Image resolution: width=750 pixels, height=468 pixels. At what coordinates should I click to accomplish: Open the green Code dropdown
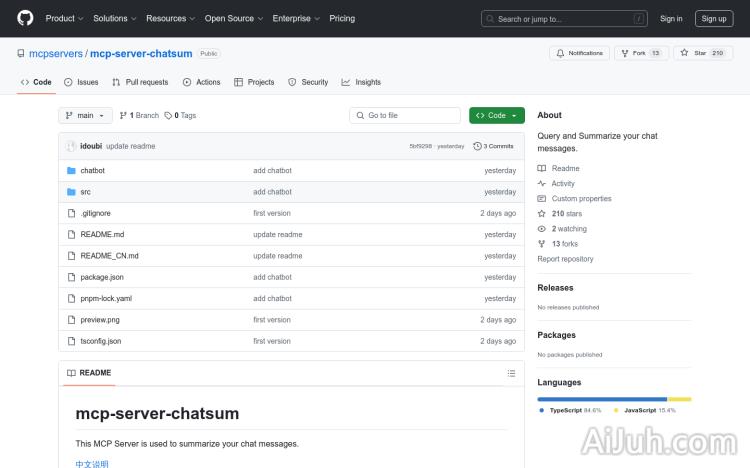click(x=496, y=115)
